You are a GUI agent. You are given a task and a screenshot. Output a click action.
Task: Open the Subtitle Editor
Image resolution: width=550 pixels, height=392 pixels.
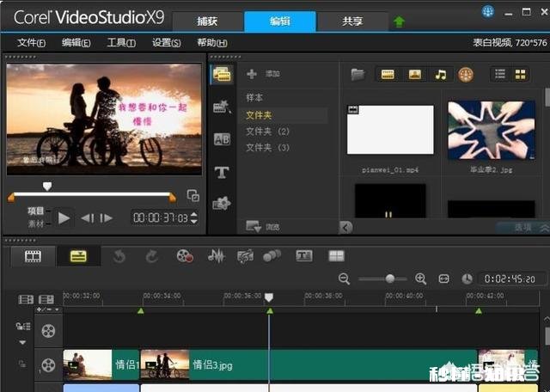[x=303, y=256]
